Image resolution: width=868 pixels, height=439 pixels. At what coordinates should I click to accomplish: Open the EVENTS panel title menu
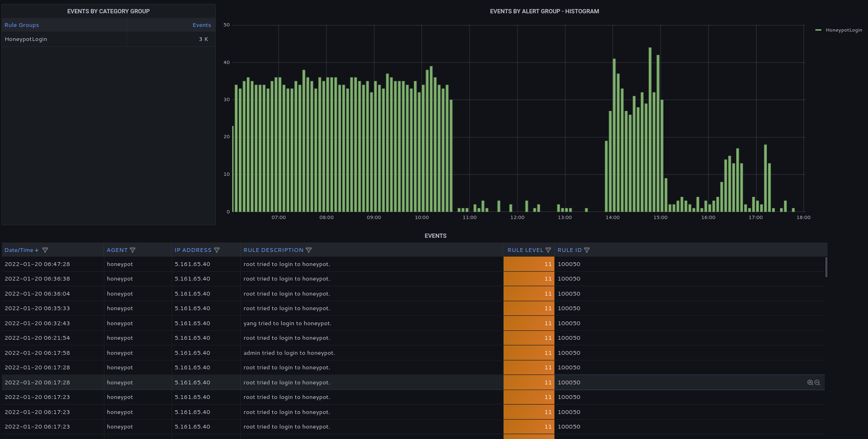(435, 236)
